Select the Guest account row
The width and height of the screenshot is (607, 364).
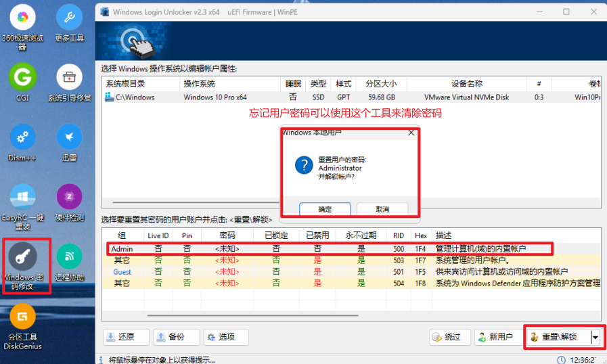click(351, 271)
